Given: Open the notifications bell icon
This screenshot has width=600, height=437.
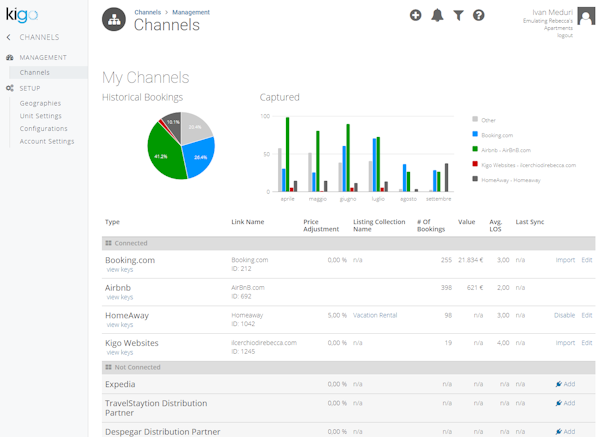Looking at the screenshot, I should coord(437,15).
